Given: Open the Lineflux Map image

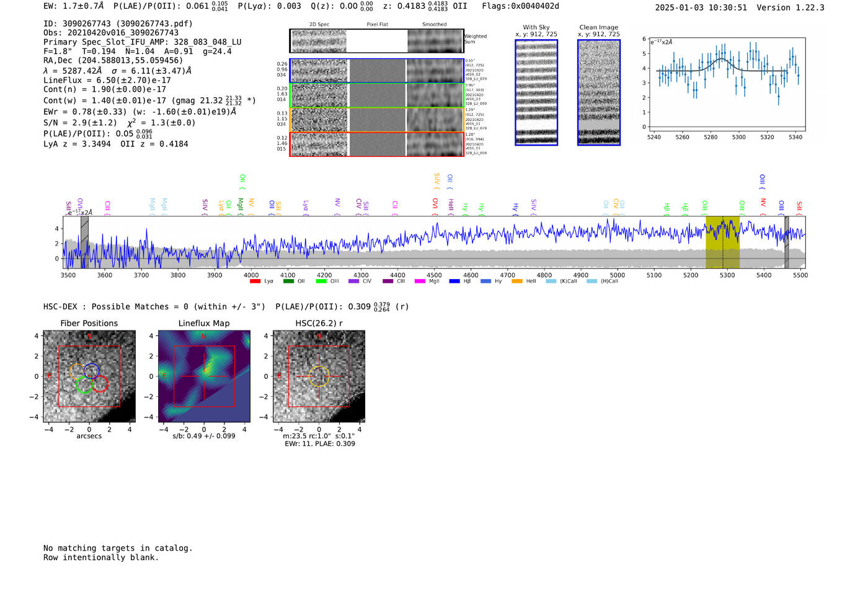Looking at the screenshot, I should pyautogui.click(x=204, y=376).
